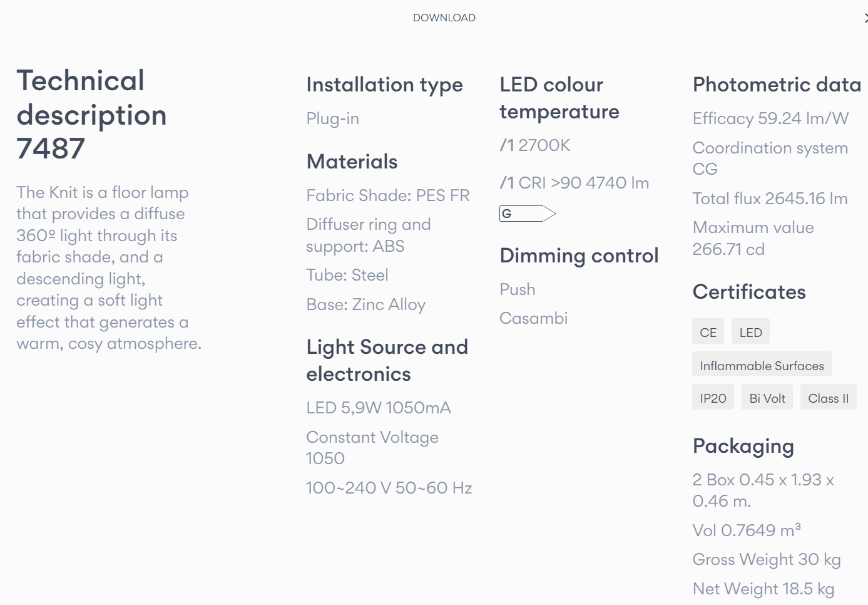The width and height of the screenshot is (868, 605).
Task: Click the Plug-in installation type text
Action: 332,118
